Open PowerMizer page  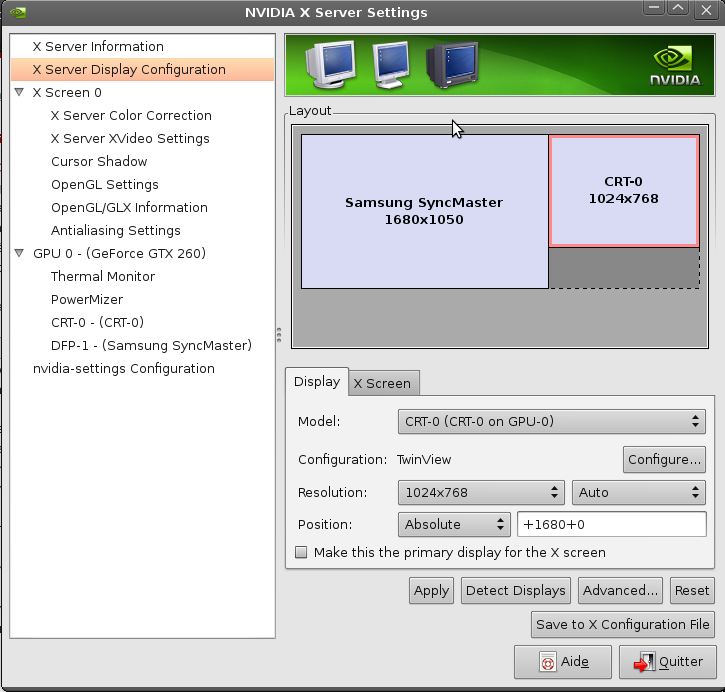87,300
